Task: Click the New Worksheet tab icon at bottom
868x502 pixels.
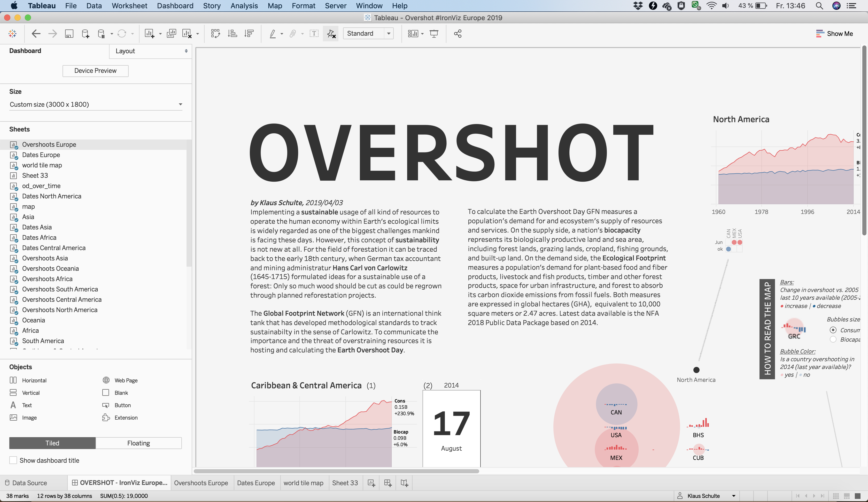Action: (371, 483)
